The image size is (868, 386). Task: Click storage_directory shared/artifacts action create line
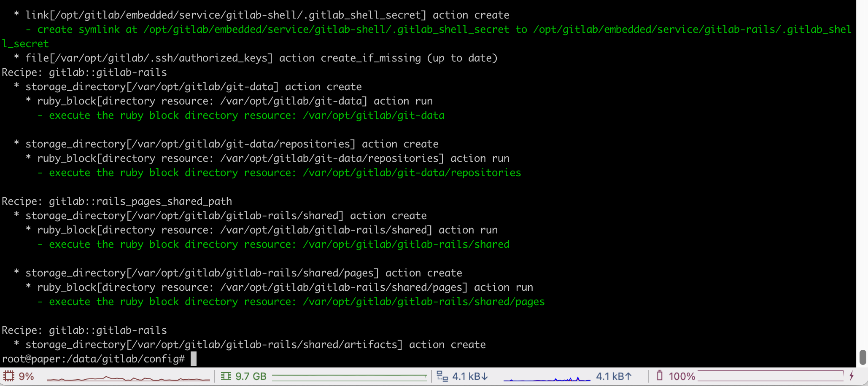point(250,345)
